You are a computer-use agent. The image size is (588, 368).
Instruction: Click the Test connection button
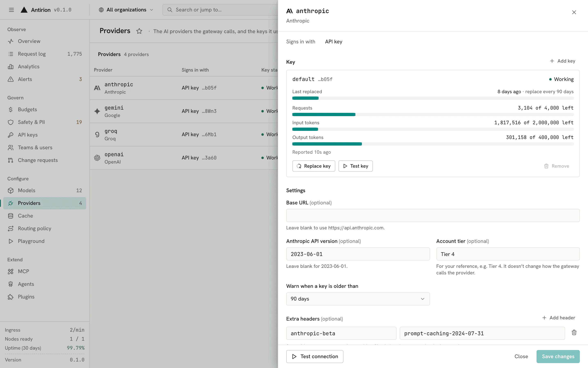pos(315,356)
